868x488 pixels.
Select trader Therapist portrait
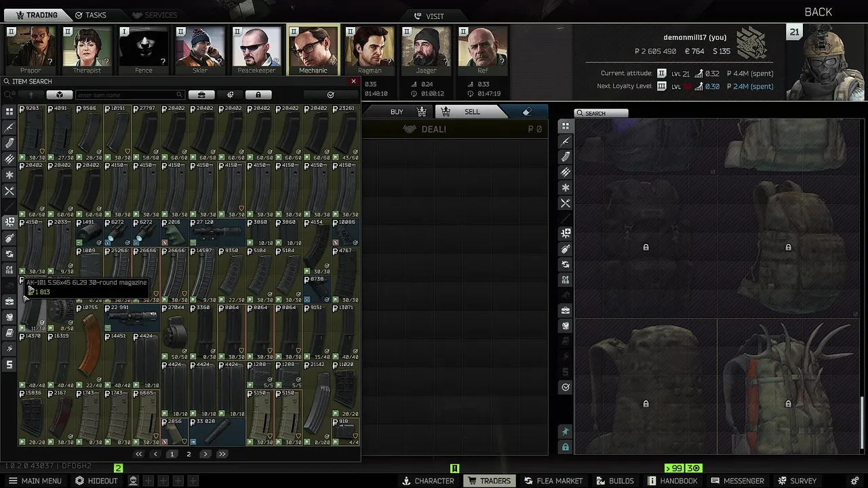coord(87,50)
